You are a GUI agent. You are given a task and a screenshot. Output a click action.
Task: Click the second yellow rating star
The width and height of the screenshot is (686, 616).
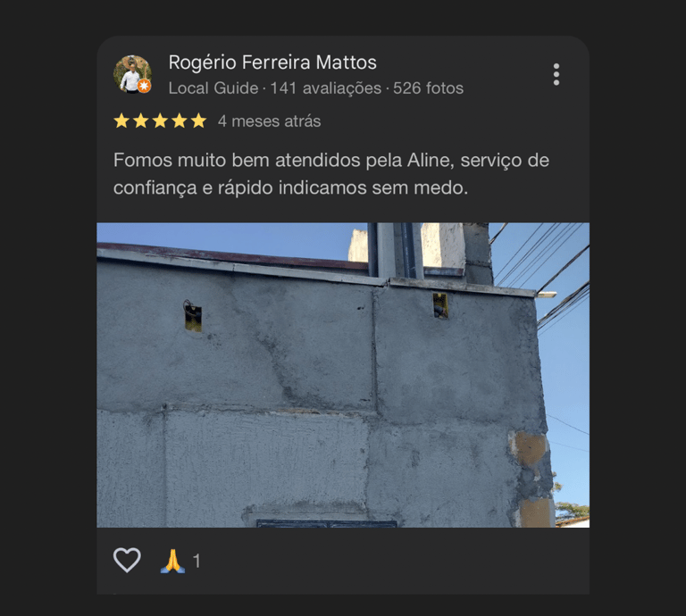(x=141, y=121)
